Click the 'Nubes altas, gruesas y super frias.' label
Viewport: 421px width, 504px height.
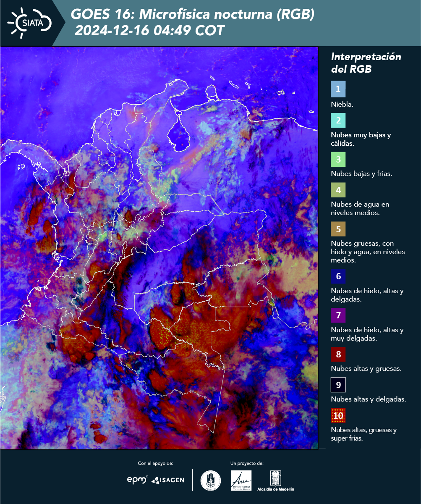[x=364, y=434]
